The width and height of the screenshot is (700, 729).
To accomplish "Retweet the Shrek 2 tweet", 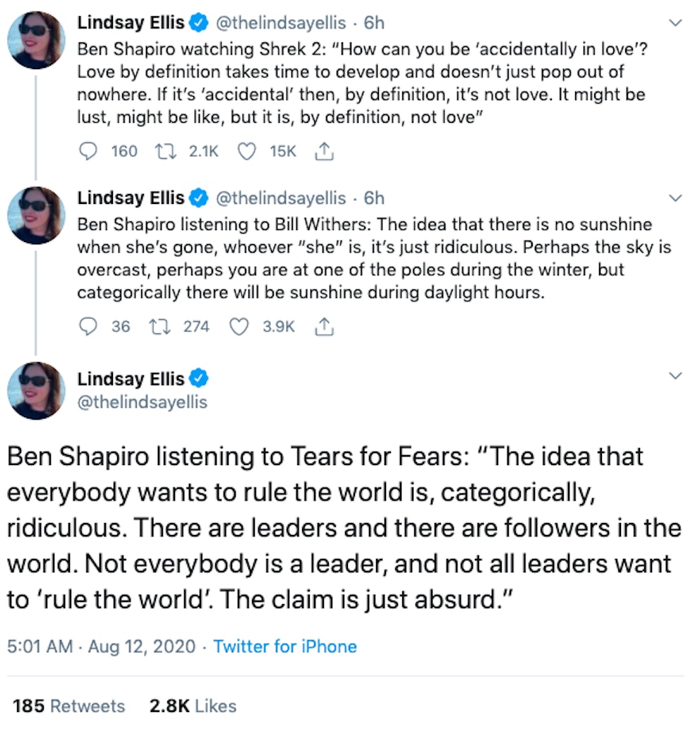I will pos(164,150).
